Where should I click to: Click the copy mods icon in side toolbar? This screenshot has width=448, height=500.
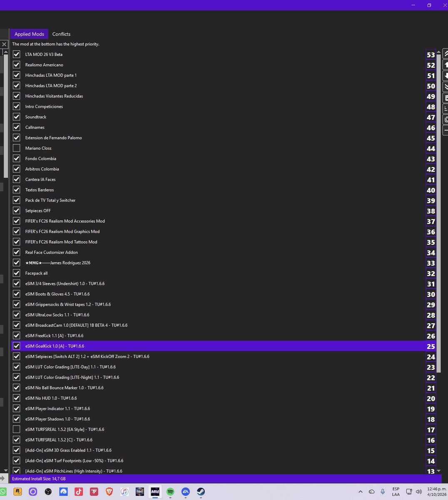[x=445, y=120]
